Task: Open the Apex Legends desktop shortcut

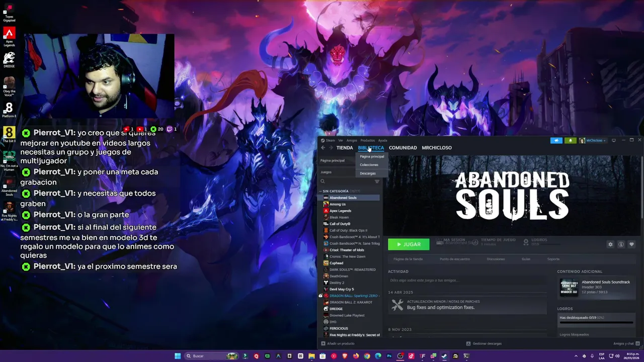Action: click(9, 37)
